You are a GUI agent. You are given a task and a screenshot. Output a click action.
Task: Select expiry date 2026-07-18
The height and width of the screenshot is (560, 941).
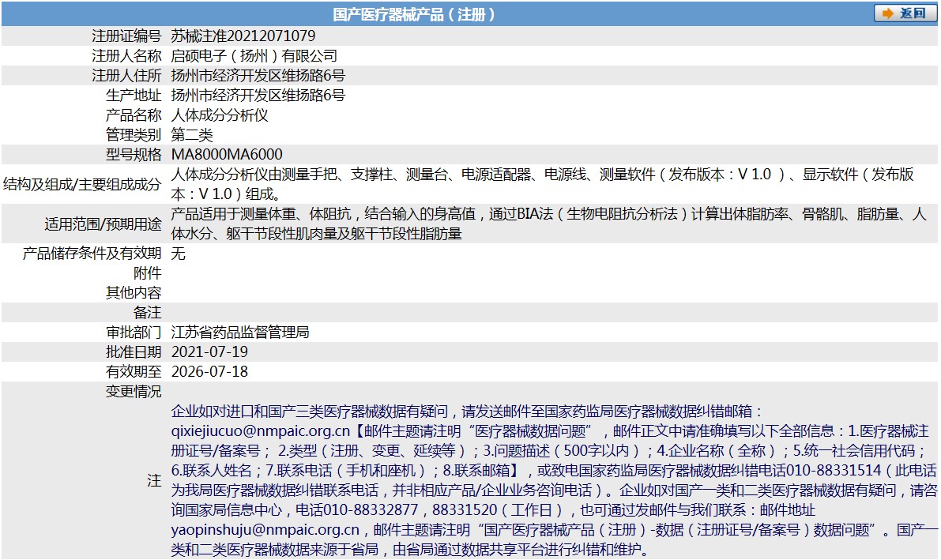pyautogui.click(x=209, y=372)
